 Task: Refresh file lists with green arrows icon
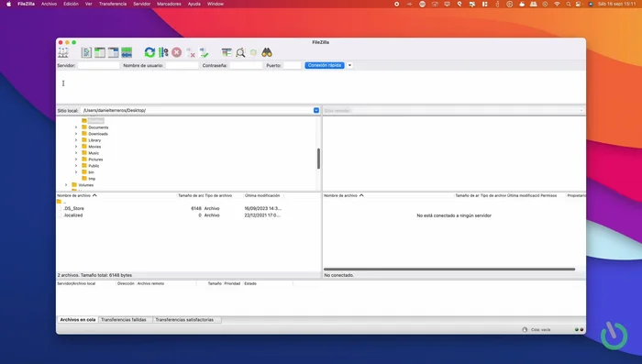coord(149,52)
